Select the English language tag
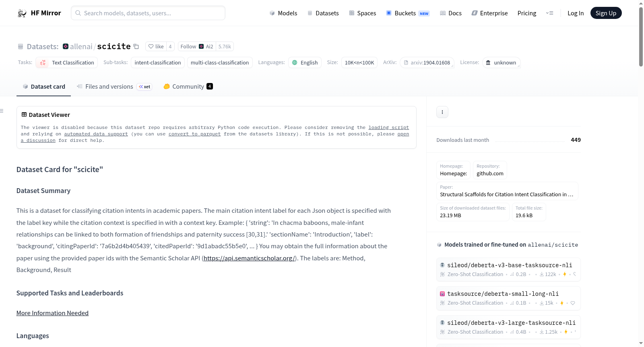 (x=305, y=62)
